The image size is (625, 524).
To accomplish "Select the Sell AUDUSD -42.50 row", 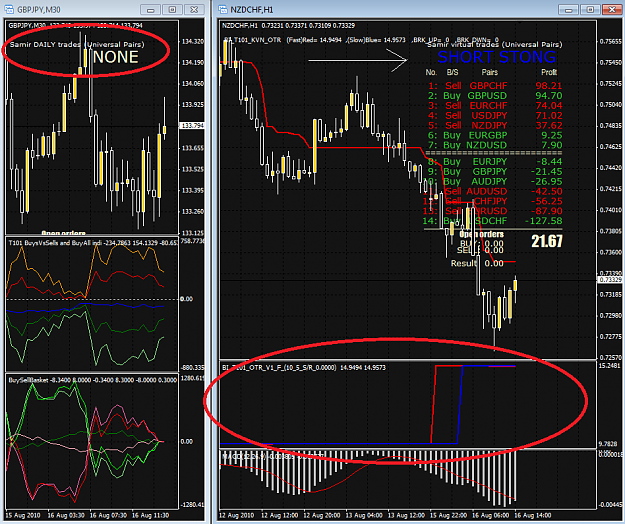I will [495, 191].
